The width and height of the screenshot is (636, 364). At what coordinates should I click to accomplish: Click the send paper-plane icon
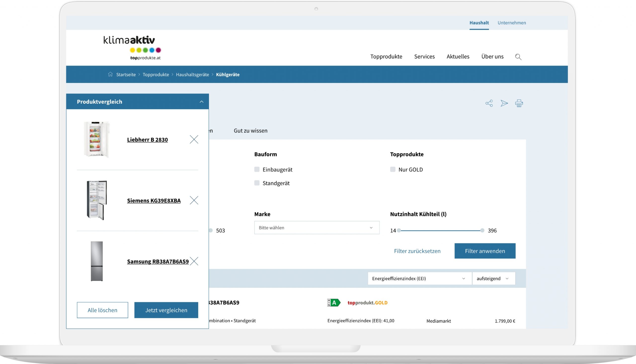coord(504,103)
